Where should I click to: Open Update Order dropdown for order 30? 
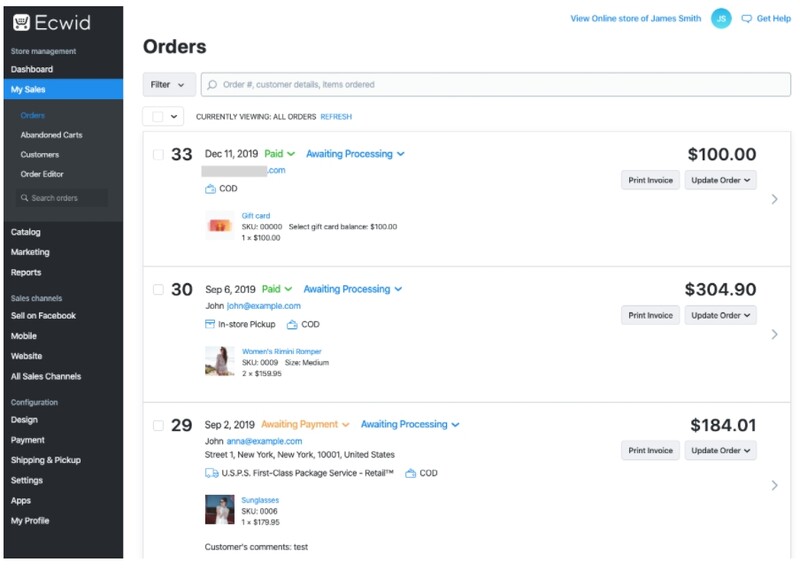pos(720,315)
